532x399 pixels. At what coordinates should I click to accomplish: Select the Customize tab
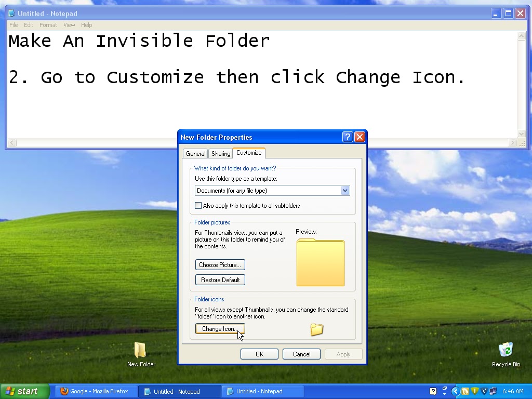[x=249, y=153]
